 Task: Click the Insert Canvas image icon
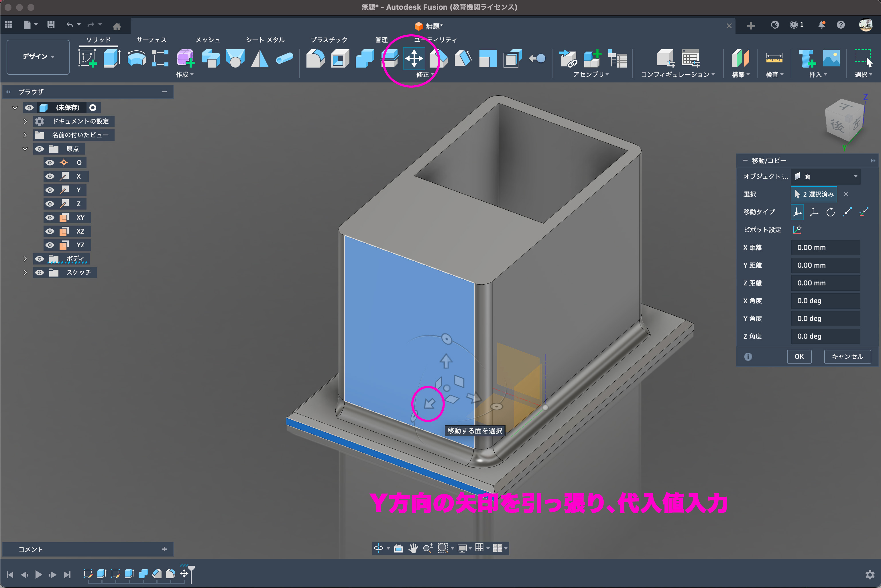831,58
